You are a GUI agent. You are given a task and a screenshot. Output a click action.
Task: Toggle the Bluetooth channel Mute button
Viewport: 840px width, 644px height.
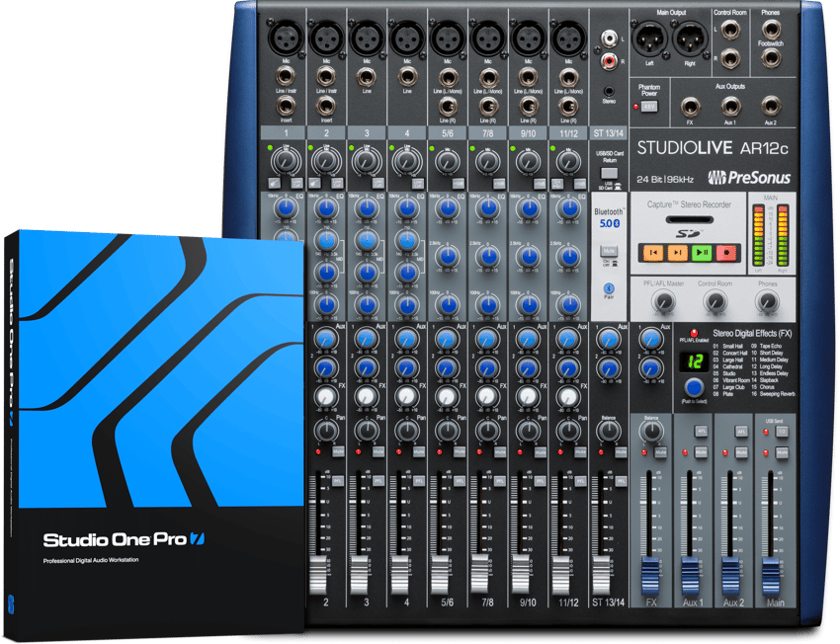pyautogui.click(x=609, y=251)
